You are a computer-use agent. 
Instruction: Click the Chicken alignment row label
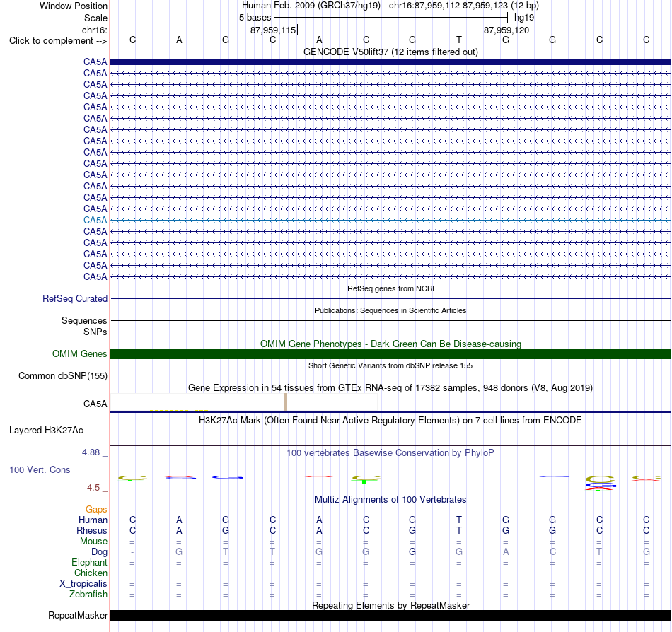tap(91, 573)
